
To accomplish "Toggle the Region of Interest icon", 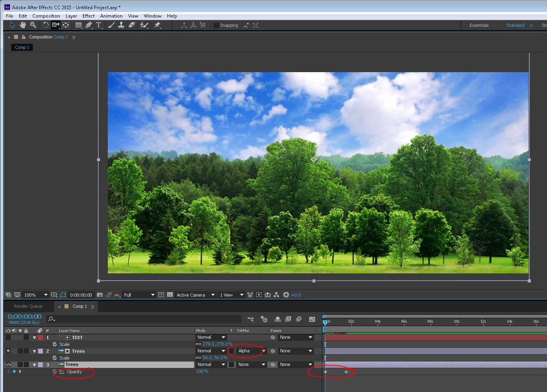I will tap(161, 295).
